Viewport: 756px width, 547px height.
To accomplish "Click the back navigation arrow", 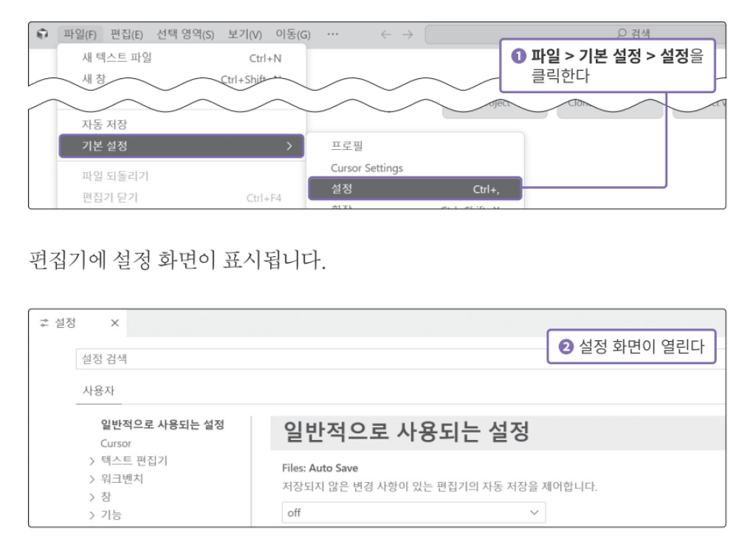I will pos(385,34).
